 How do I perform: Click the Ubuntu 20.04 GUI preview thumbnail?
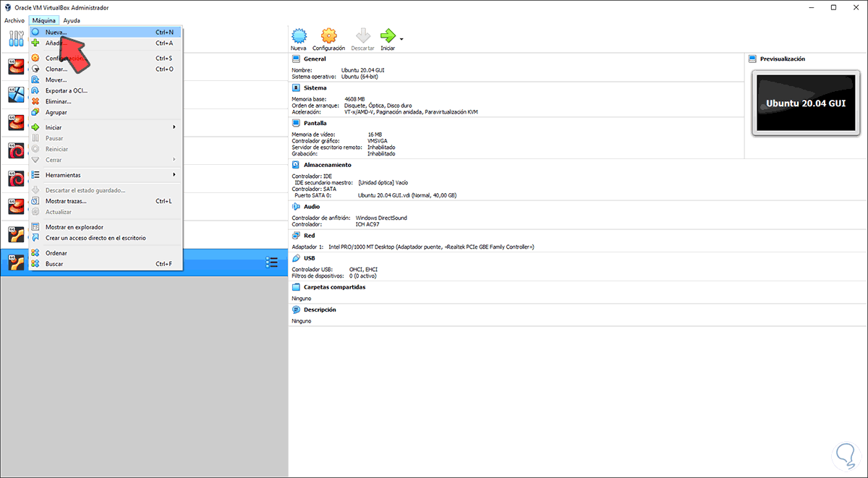[806, 103]
